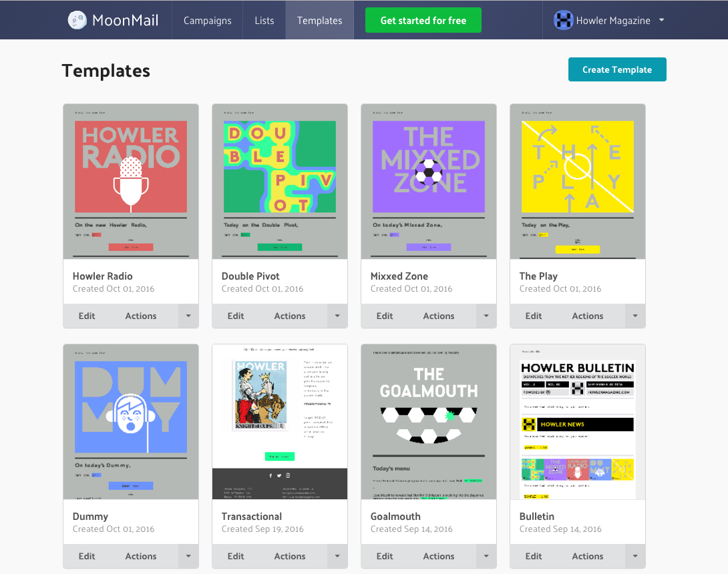This screenshot has height=574, width=728.
Task: Open the Goalmouth template thumbnail
Action: [429, 422]
